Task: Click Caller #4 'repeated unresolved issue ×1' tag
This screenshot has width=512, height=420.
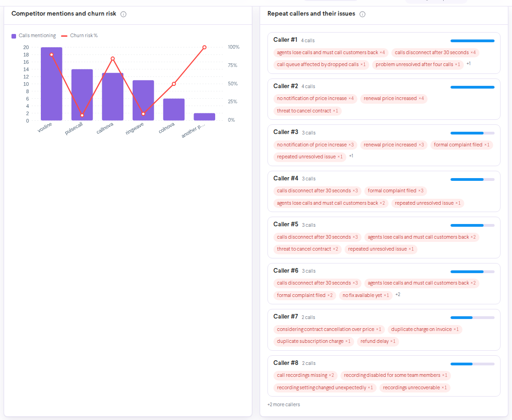Action: [x=428, y=203]
